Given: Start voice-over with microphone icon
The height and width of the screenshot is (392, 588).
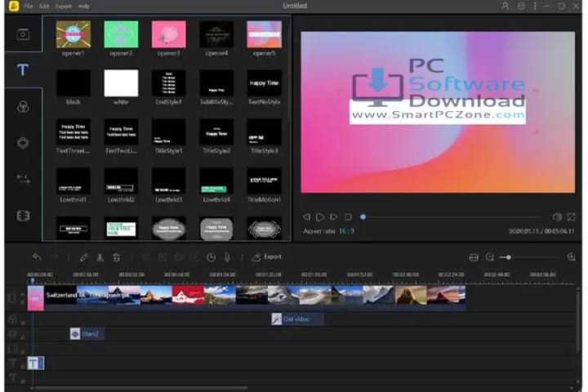Looking at the screenshot, I should point(227,257).
